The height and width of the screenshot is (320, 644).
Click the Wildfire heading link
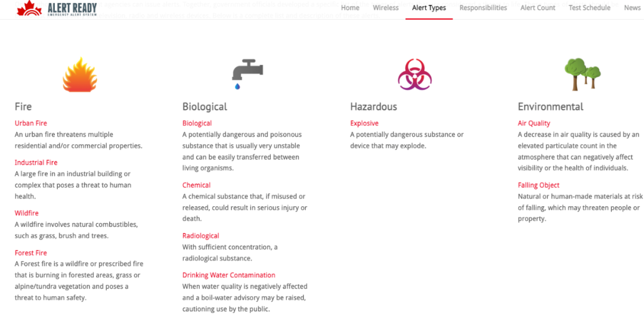coord(27,213)
